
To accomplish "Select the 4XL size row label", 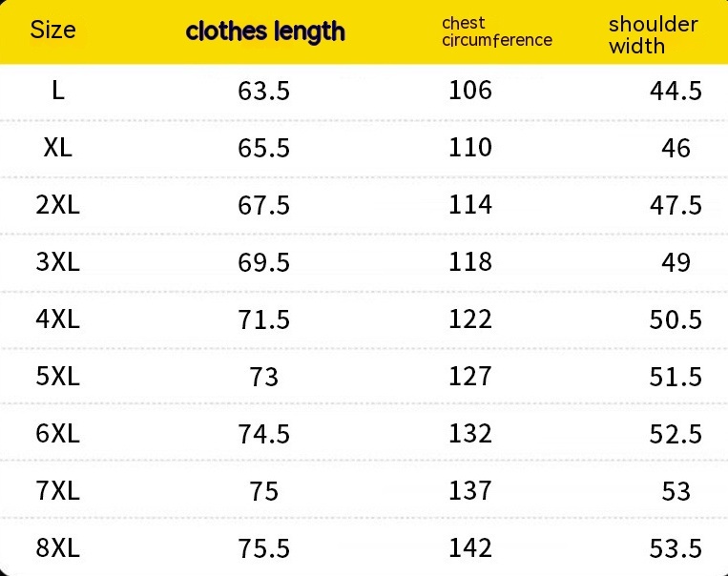I will [x=58, y=319].
